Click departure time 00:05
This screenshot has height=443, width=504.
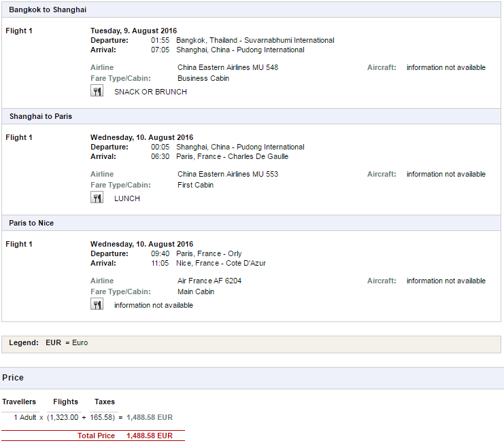coord(160,147)
